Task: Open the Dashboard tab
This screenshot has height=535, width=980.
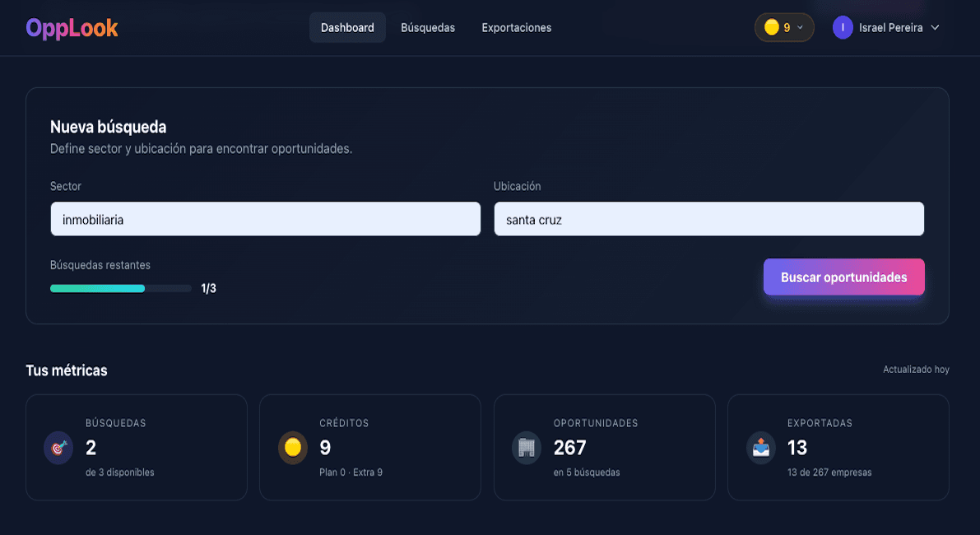Action: 347,27
